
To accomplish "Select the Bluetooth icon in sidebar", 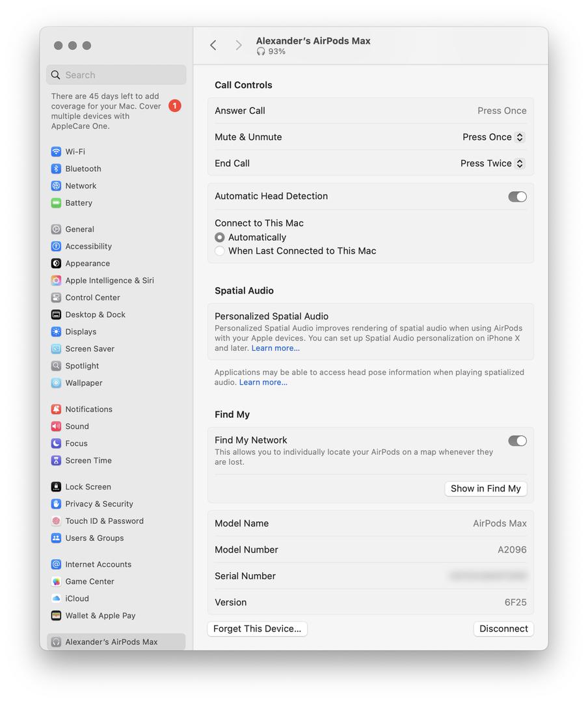I will [56, 169].
